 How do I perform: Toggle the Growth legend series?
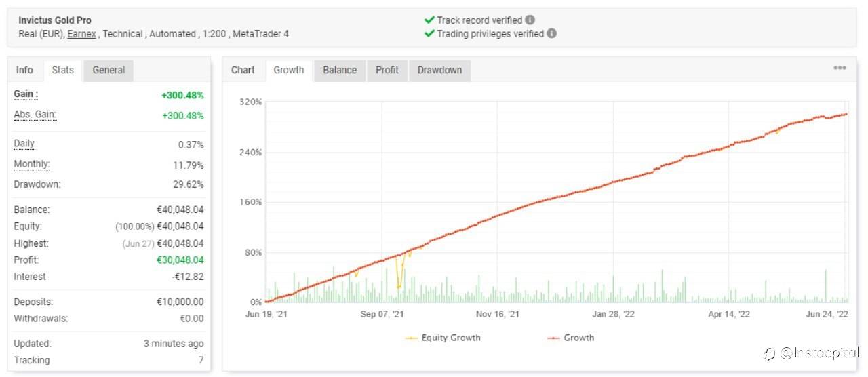570,338
